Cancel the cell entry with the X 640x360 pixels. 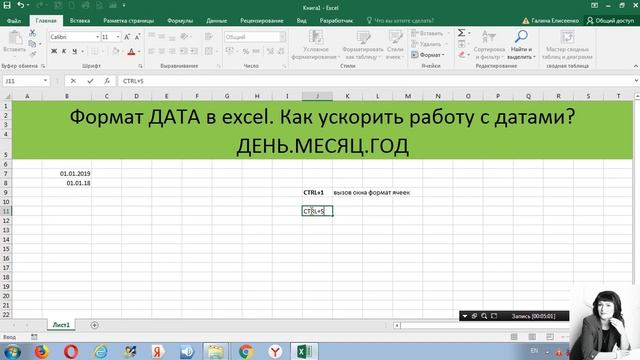pos(73,81)
